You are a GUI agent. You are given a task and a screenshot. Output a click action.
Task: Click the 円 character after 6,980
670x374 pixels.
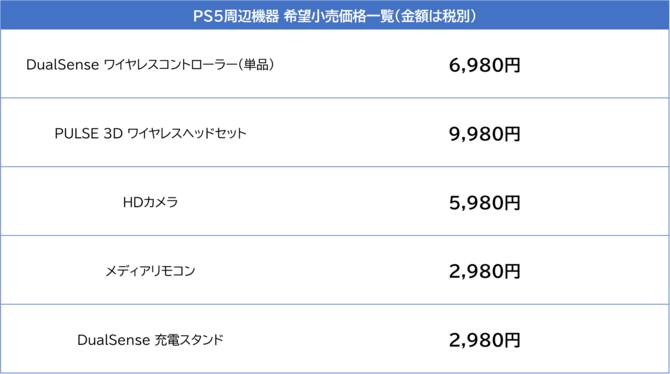(x=512, y=65)
